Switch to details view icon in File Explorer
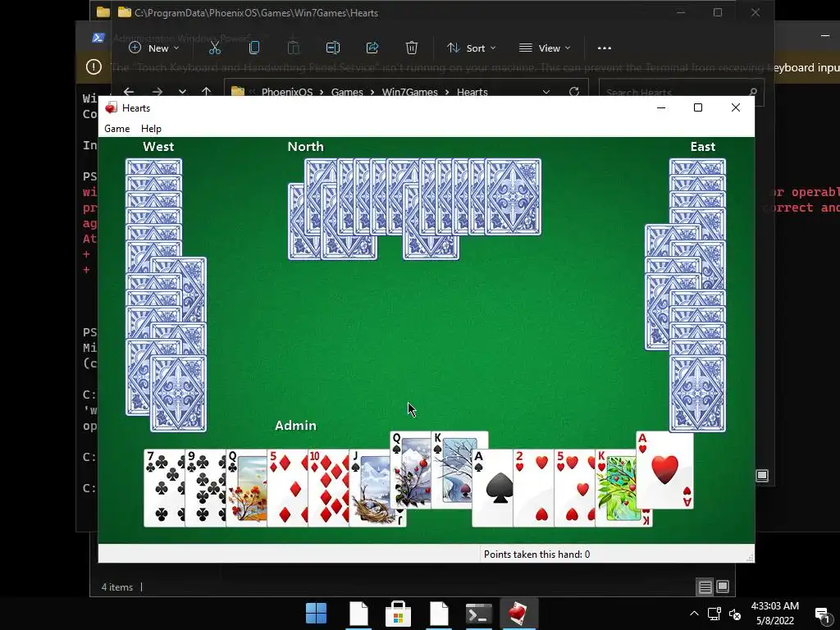This screenshot has width=840, height=630. coord(705,587)
